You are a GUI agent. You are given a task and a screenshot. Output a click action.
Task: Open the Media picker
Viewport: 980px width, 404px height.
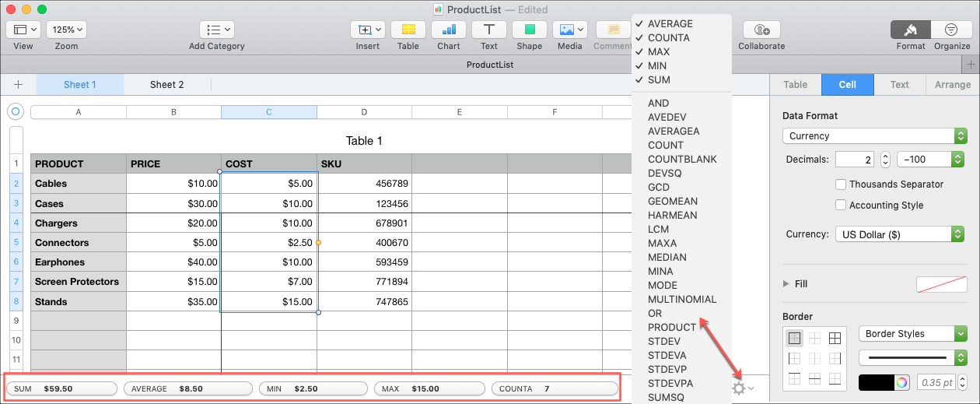pyautogui.click(x=570, y=30)
